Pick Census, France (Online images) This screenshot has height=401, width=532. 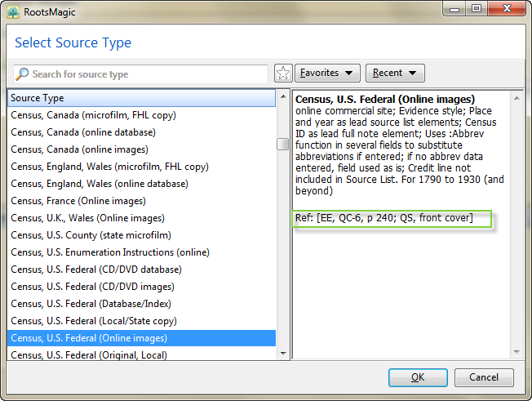point(141,201)
